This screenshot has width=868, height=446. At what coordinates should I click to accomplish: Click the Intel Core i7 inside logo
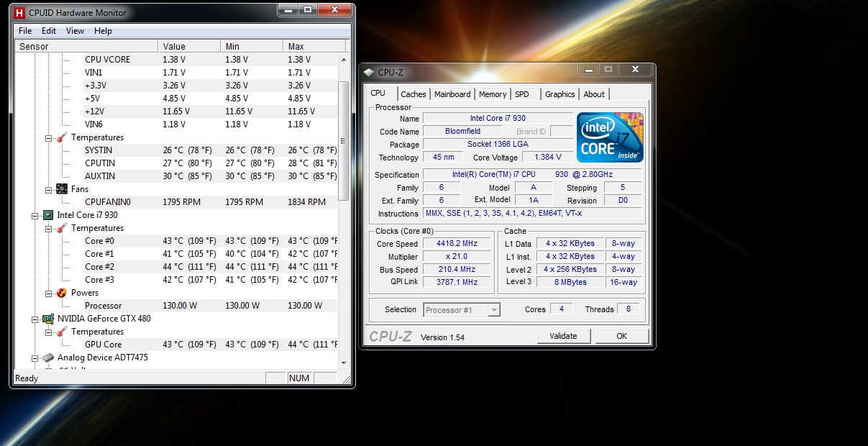(610, 137)
